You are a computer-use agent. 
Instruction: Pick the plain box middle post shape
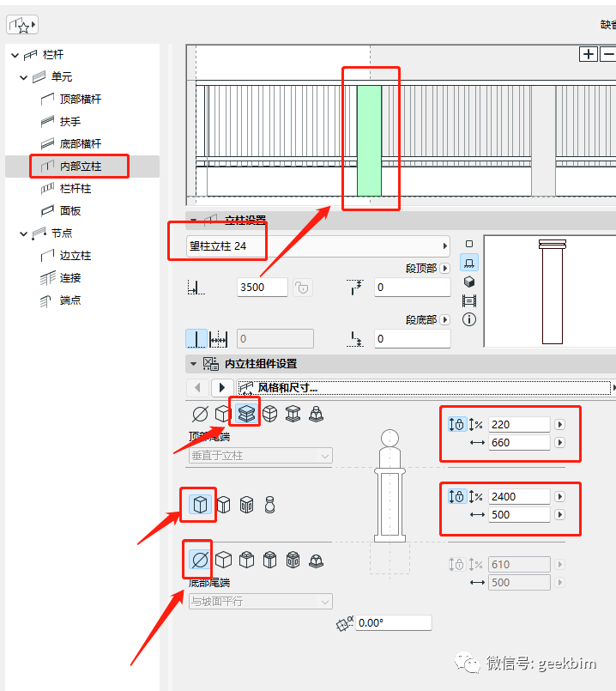pos(200,504)
